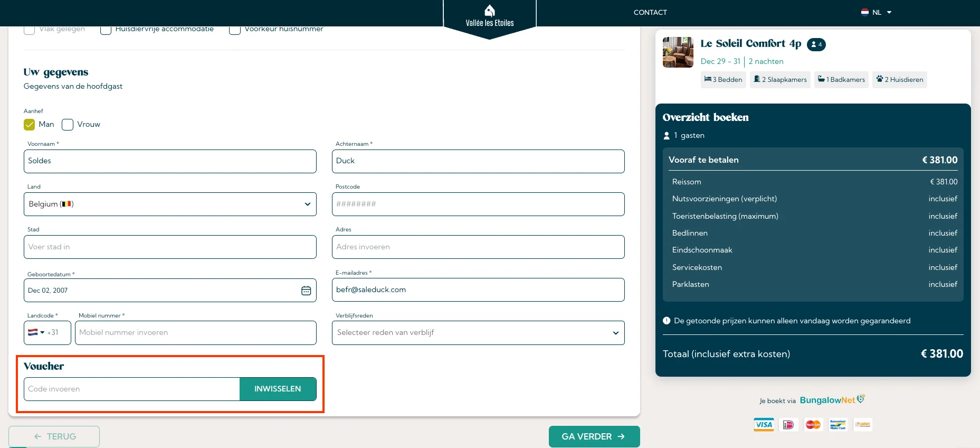Click the 4-person guest capacity badge
The image size is (980, 448).
pyautogui.click(x=816, y=44)
